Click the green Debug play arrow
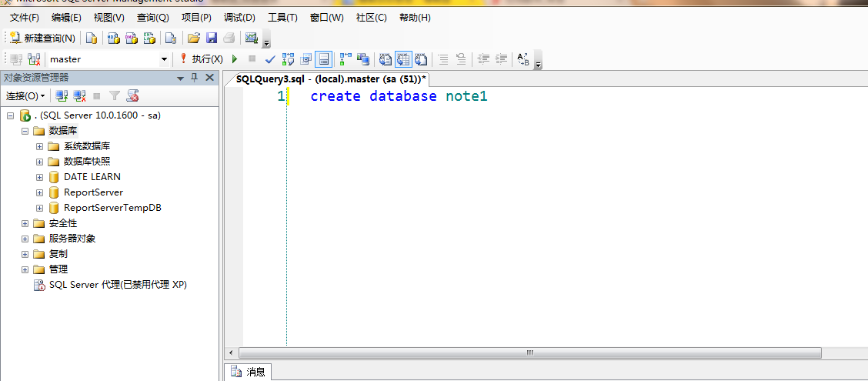The image size is (868, 381). click(x=235, y=58)
